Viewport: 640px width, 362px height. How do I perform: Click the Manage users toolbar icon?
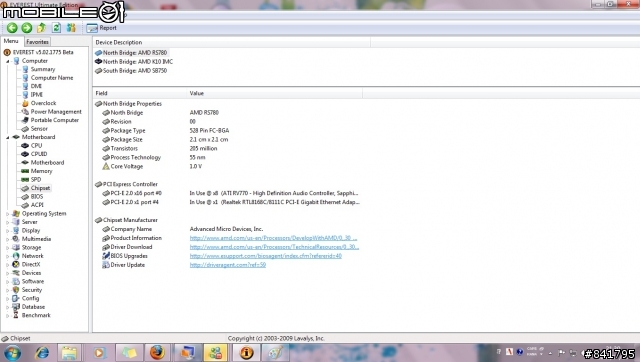(71, 28)
